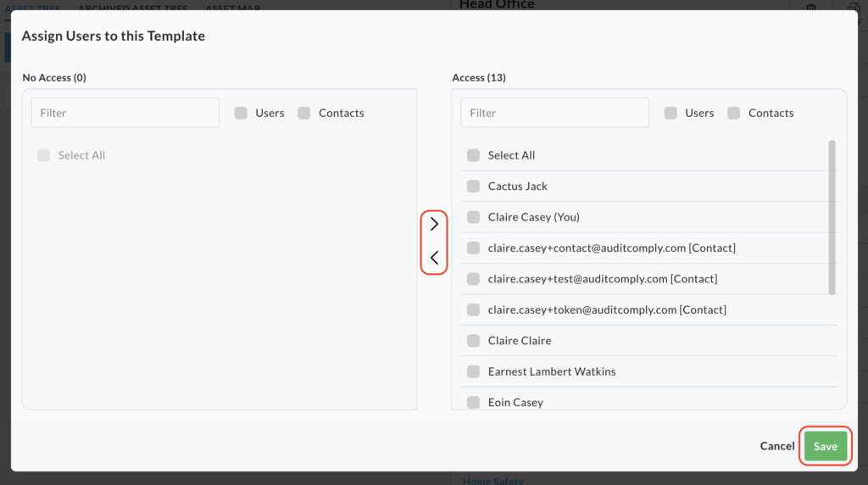Select All in the Access list
The height and width of the screenshot is (485, 868).
[473, 155]
